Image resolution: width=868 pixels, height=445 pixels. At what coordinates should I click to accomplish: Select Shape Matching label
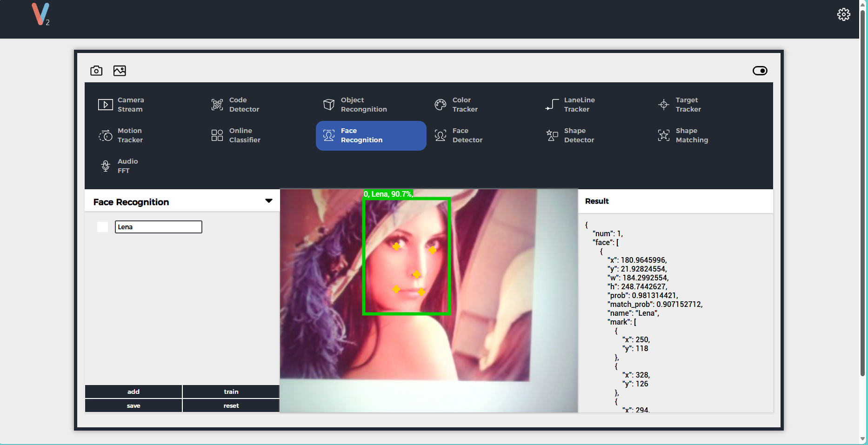[x=692, y=135]
